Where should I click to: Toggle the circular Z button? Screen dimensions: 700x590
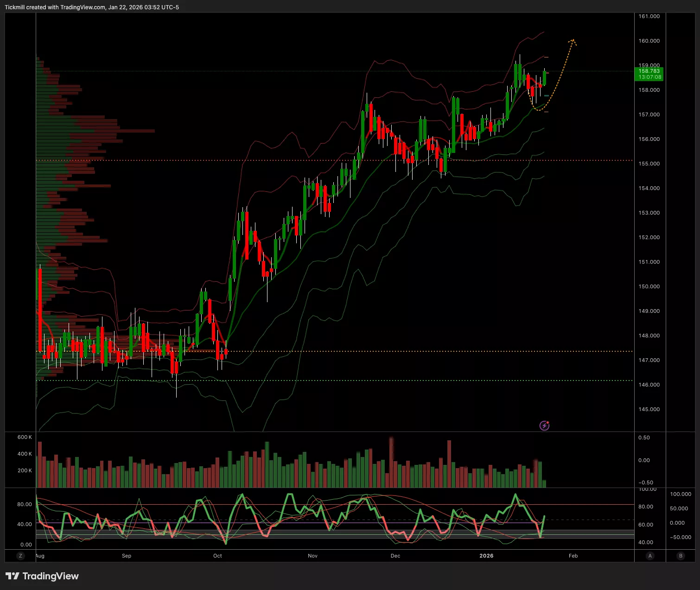20,556
